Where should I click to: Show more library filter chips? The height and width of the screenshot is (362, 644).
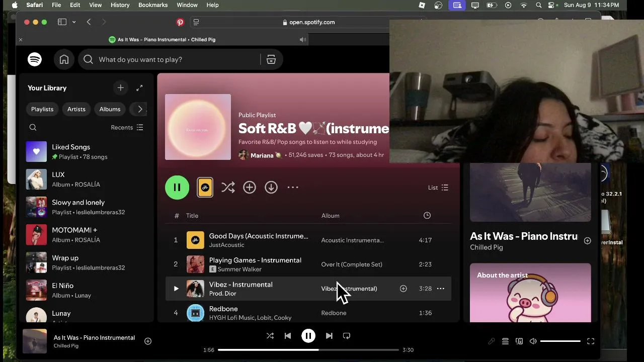click(x=140, y=109)
